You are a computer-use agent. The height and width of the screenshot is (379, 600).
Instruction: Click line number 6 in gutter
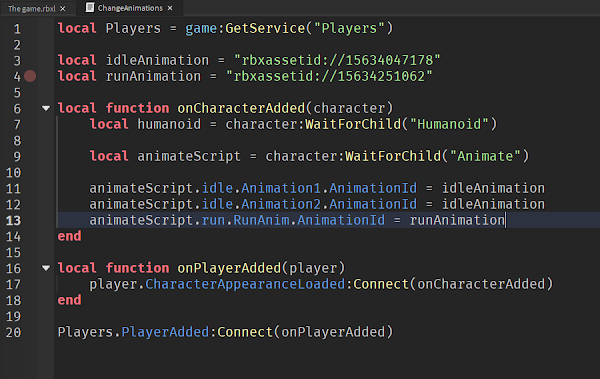click(x=17, y=109)
